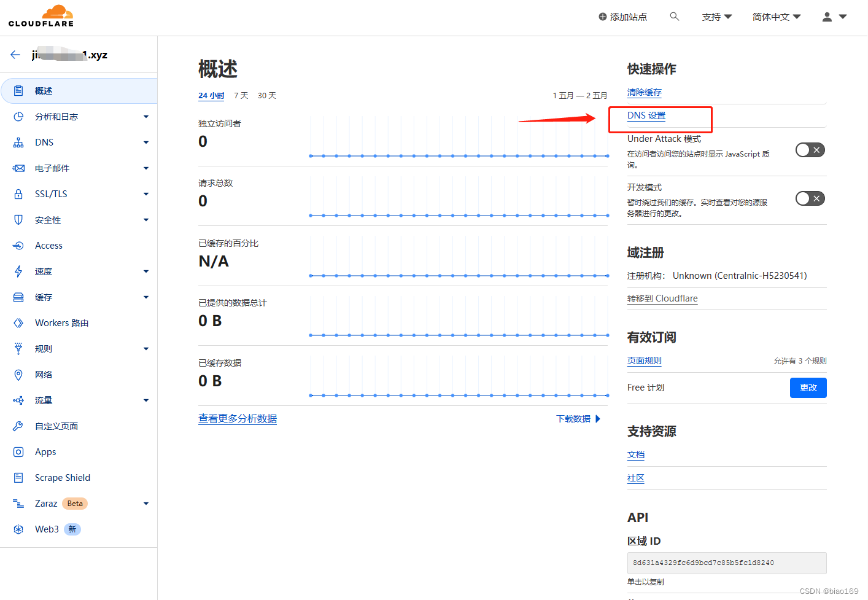Click the arrow next to Download data
The height and width of the screenshot is (600, 868).
(x=598, y=419)
